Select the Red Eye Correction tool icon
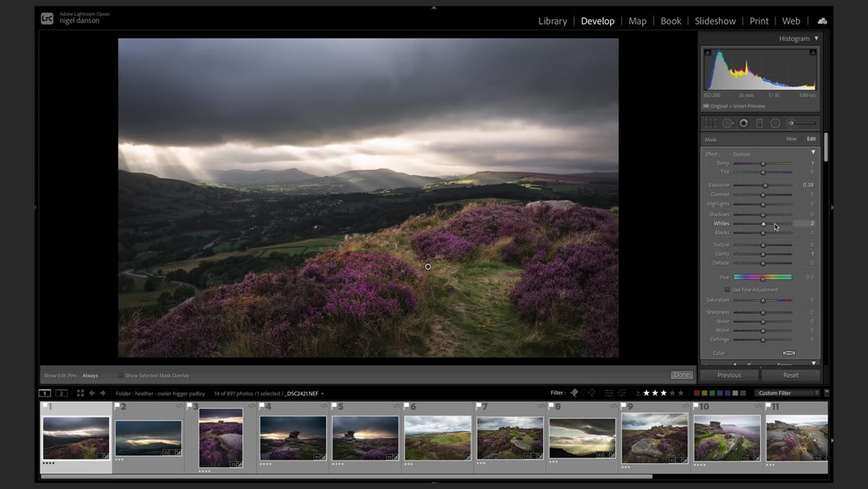The height and width of the screenshot is (489, 868). (x=743, y=124)
